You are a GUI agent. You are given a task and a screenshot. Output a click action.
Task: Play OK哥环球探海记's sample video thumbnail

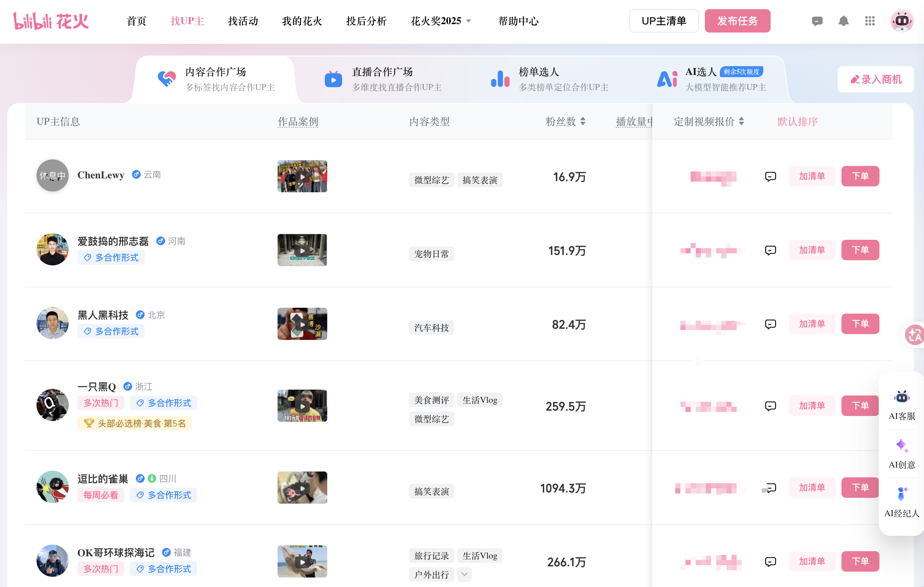pyautogui.click(x=302, y=561)
